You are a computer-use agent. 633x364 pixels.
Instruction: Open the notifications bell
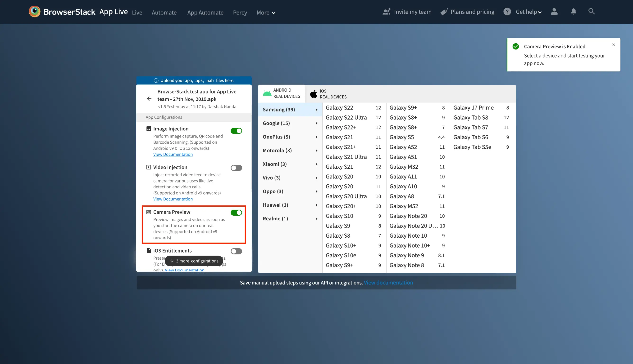tap(574, 12)
